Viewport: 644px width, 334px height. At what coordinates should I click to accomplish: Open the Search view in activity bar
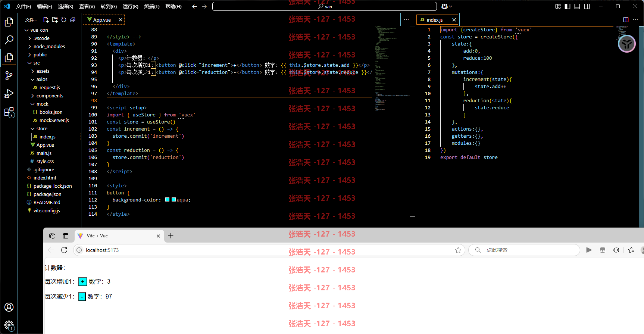9,40
